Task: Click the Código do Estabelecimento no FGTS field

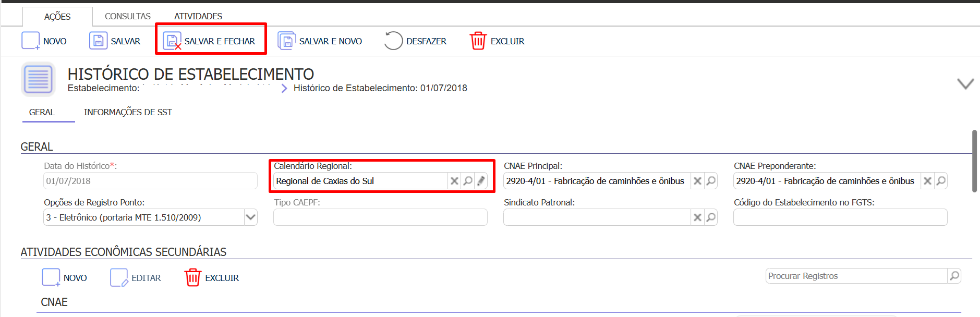Action: pyautogui.click(x=840, y=217)
